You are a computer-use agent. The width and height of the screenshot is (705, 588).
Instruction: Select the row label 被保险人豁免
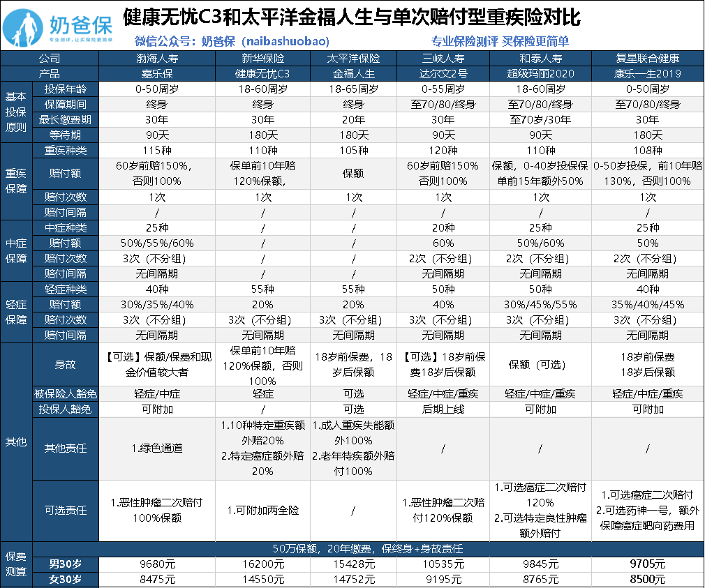pyautogui.click(x=65, y=394)
